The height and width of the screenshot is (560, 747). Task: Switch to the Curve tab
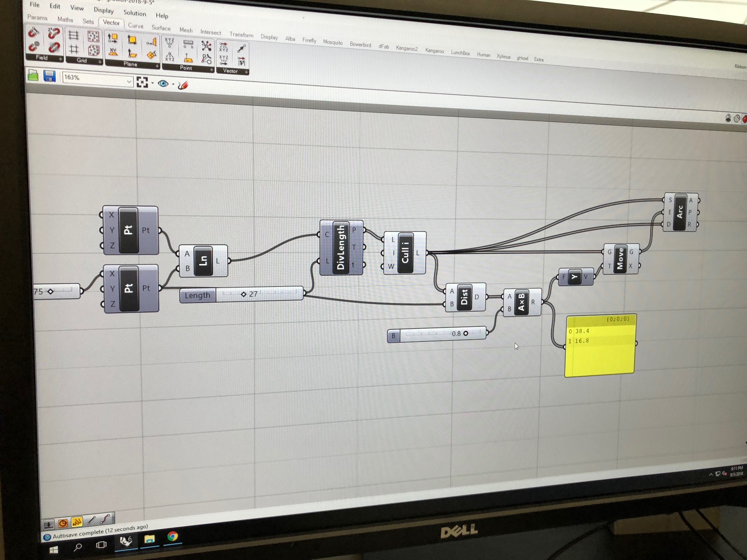[x=135, y=26]
